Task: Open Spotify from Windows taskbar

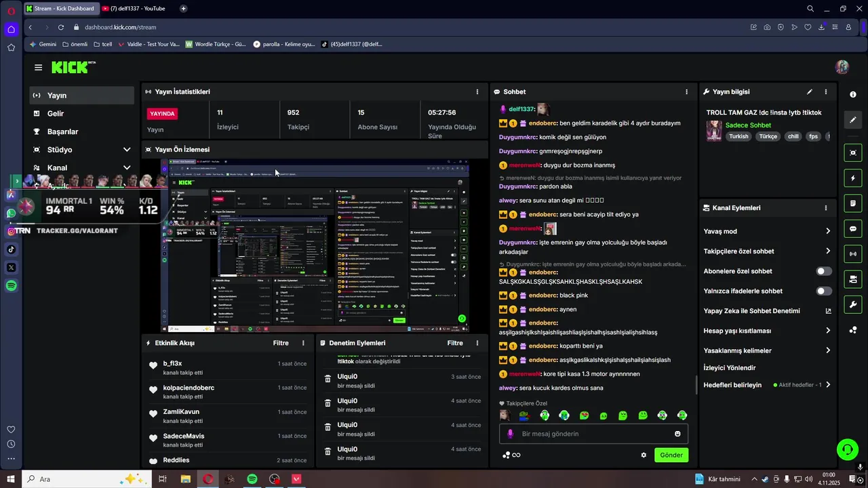Action: point(252,479)
